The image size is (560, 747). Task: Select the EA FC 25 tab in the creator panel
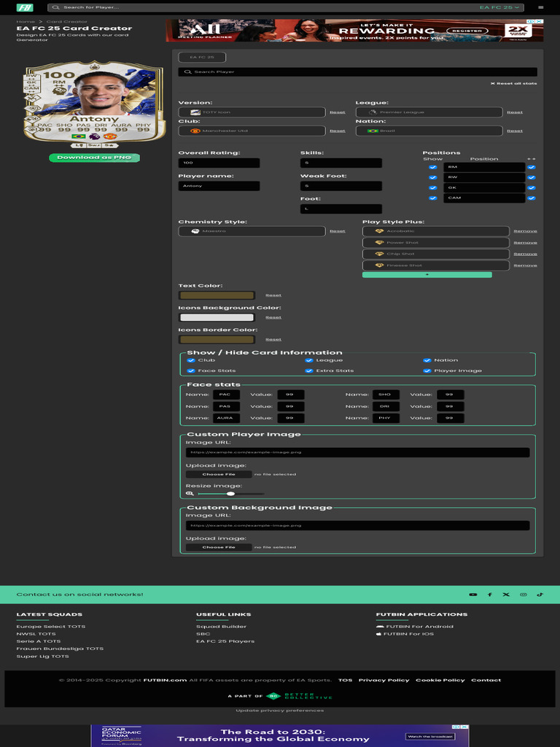[x=202, y=58]
